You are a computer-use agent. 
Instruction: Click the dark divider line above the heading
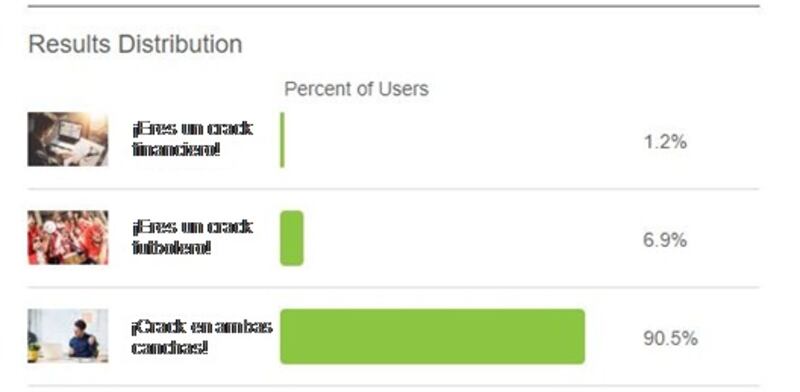point(393,6)
